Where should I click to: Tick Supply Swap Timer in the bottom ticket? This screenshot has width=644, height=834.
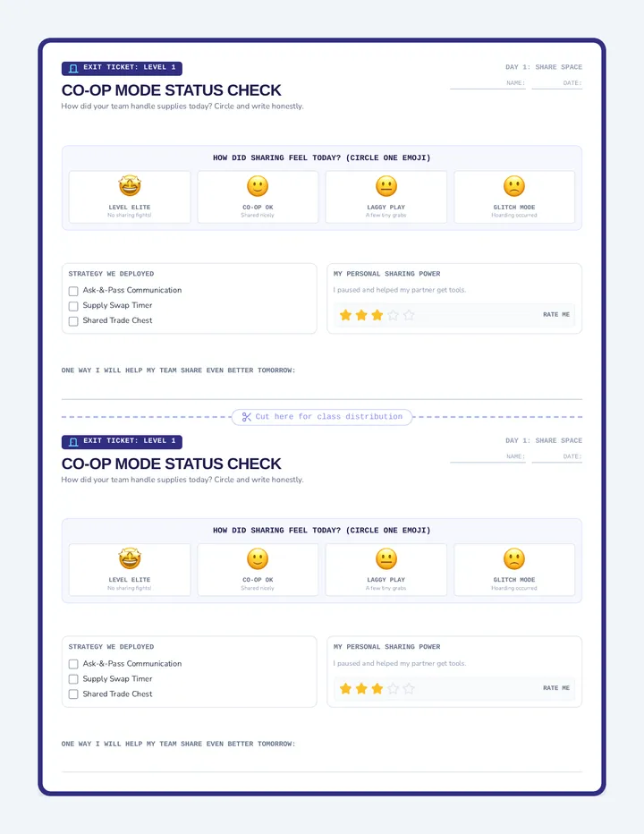(73, 679)
